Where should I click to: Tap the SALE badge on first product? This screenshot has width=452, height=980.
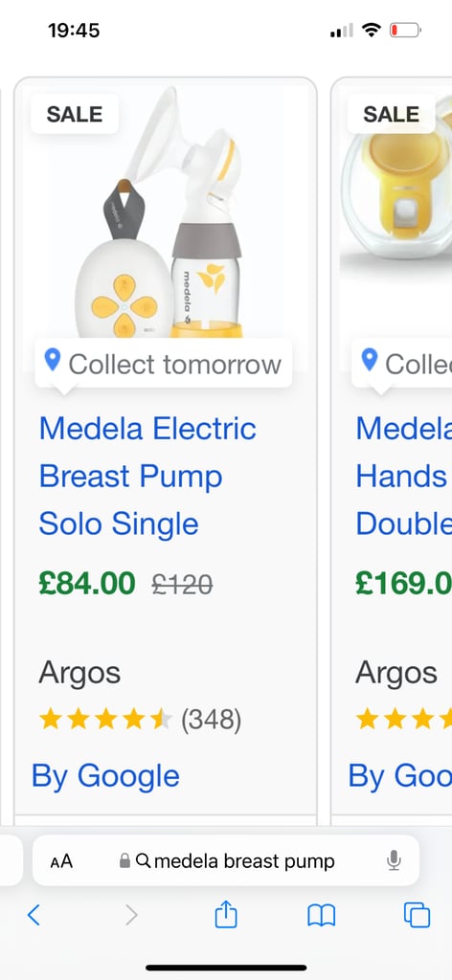click(x=75, y=114)
